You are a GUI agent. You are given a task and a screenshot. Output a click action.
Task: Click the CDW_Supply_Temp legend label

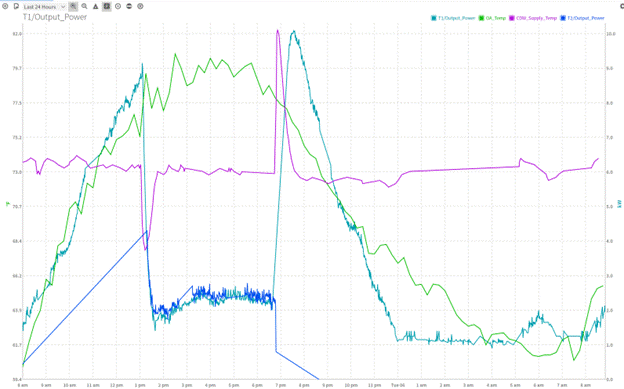point(536,18)
